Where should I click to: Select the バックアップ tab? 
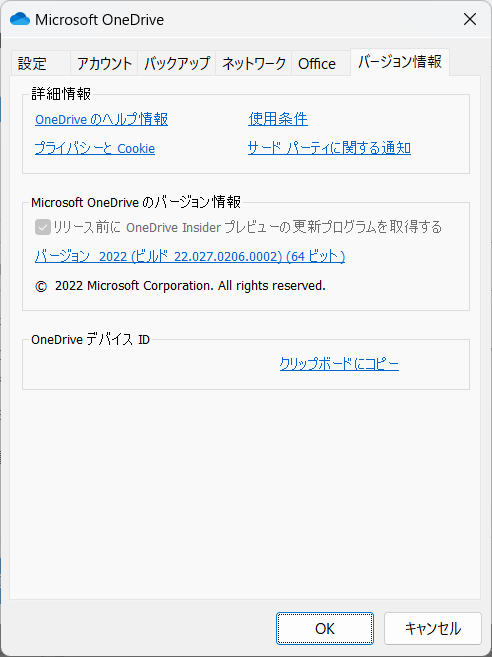[176, 64]
